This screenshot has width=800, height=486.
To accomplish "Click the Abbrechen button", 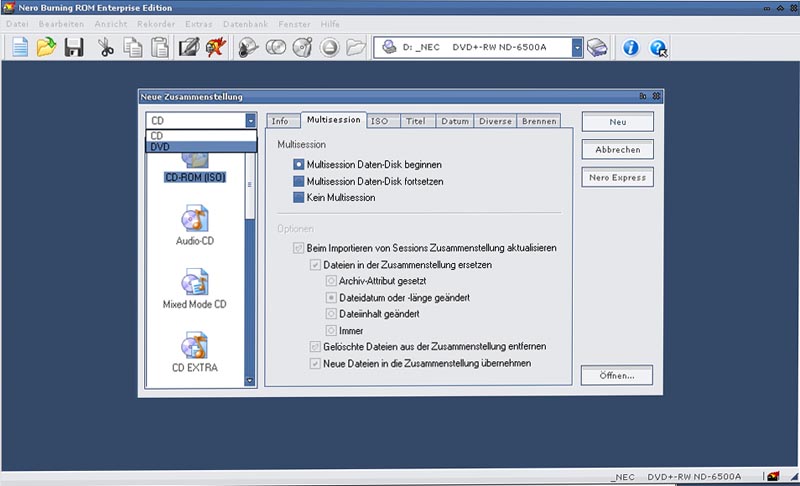I will tap(617, 149).
